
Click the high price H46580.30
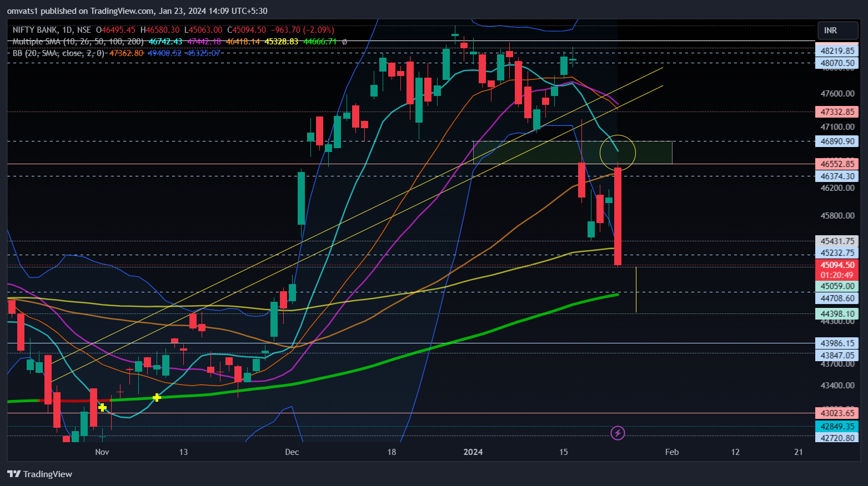tap(160, 30)
